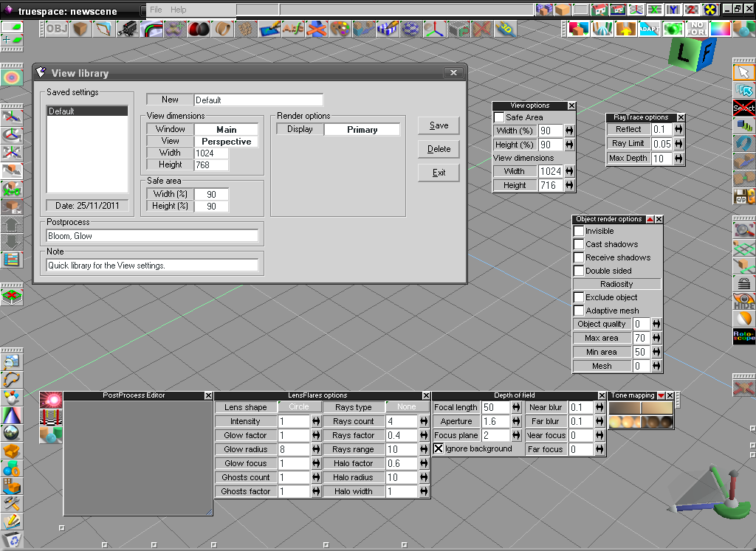The width and height of the screenshot is (756, 551).
Task: Open the Lens shape Circle dropdown
Action: [x=299, y=407]
